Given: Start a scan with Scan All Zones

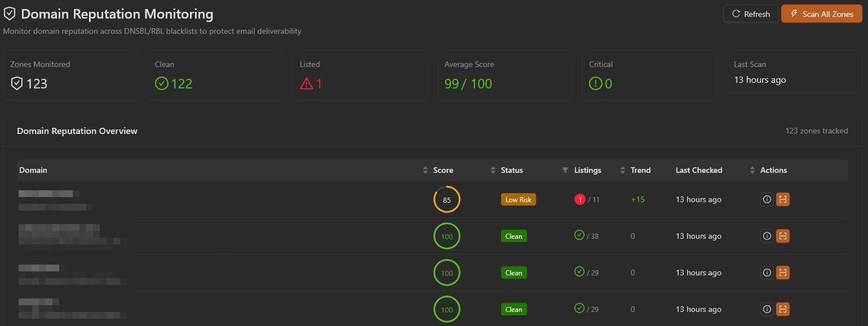Looking at the screenshot, I should [x=822, y=14].
